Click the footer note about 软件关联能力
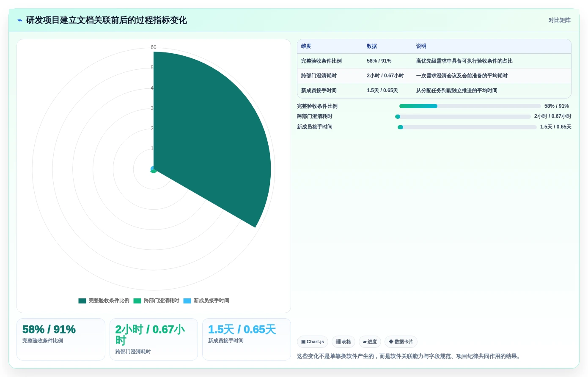This screenshot has height=377, width=588. tap(409, 356)
